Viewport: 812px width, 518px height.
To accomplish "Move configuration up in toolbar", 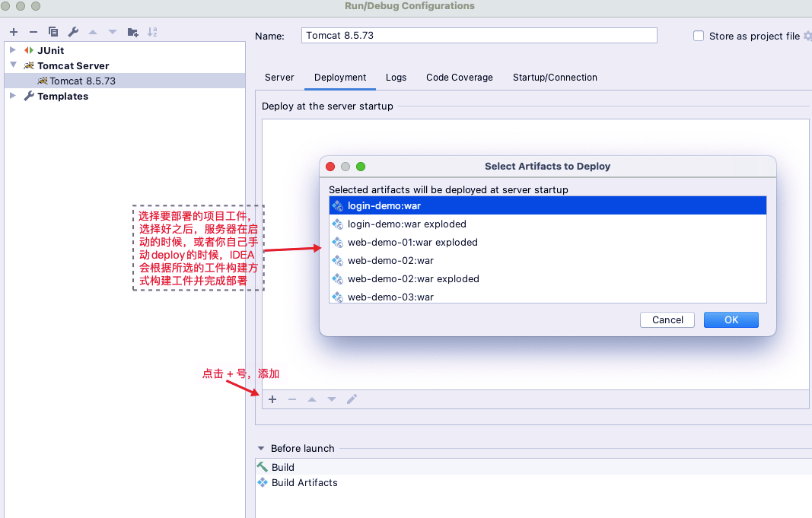I will 93,32.
